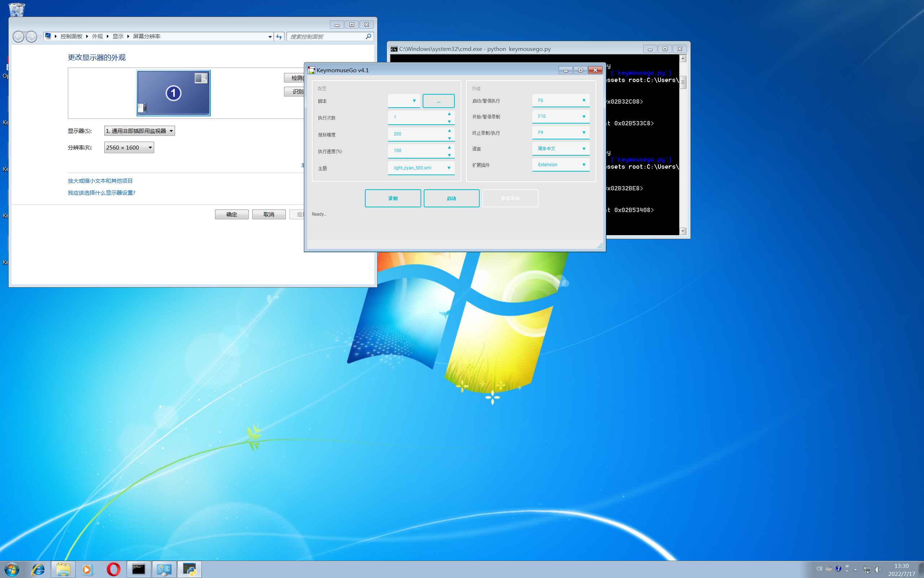The width and height of the screenshot is (924, 578).
Task: Open the F10 start/pause recording hotkey dropdown
Action: coord(561,117)
